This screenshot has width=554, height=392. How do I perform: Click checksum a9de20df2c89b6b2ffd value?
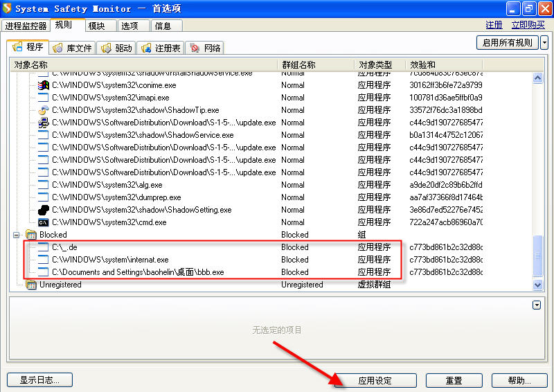(446, 185)
